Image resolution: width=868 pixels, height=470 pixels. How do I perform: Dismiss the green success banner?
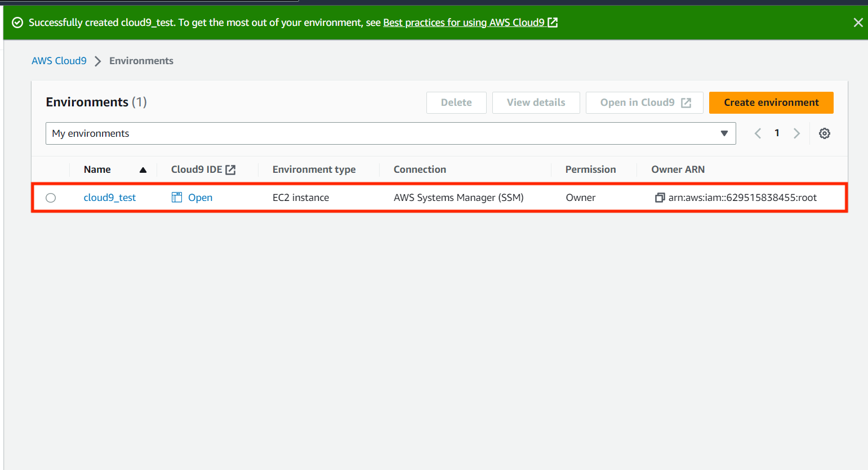point(858,23)
